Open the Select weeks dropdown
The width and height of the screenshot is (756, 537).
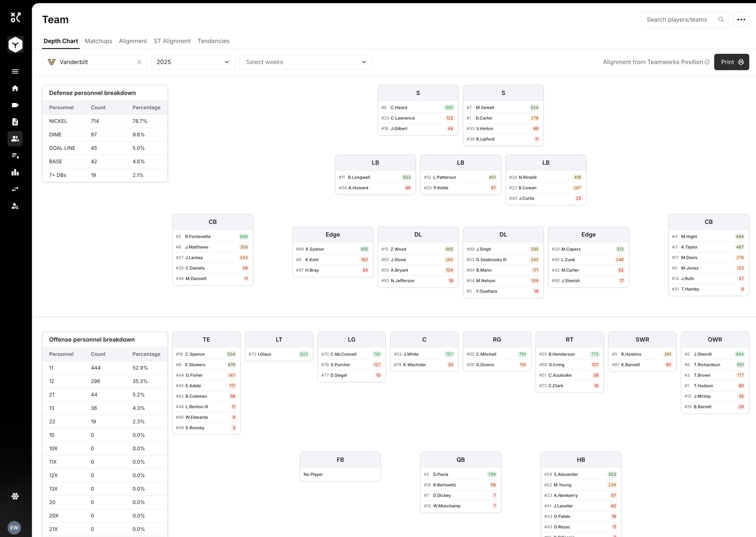[305, 62]
